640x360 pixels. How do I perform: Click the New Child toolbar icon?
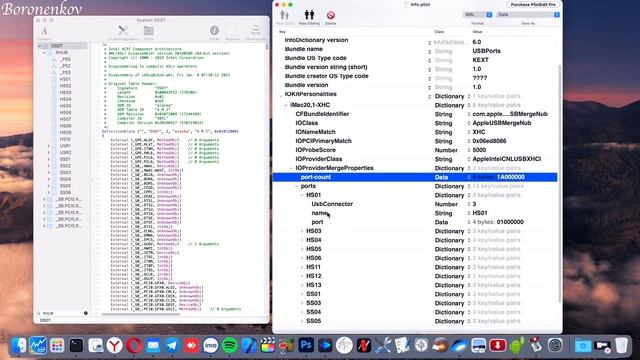tap(285, 15)
